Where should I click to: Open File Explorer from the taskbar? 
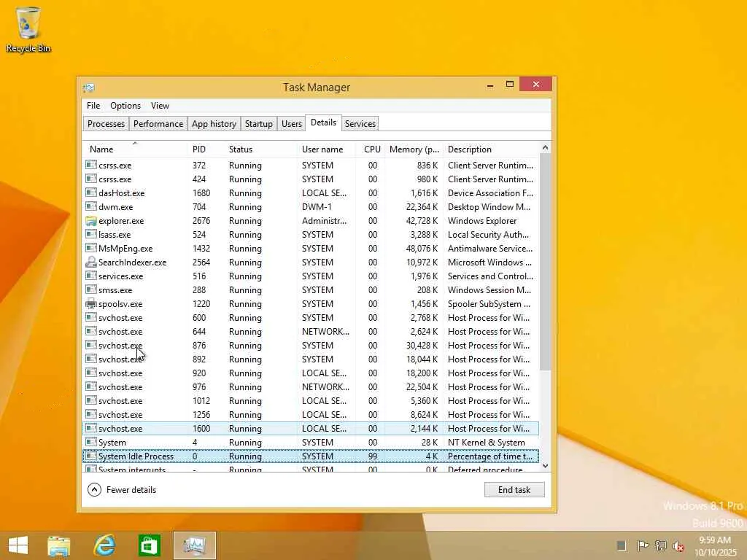(59, 545)
